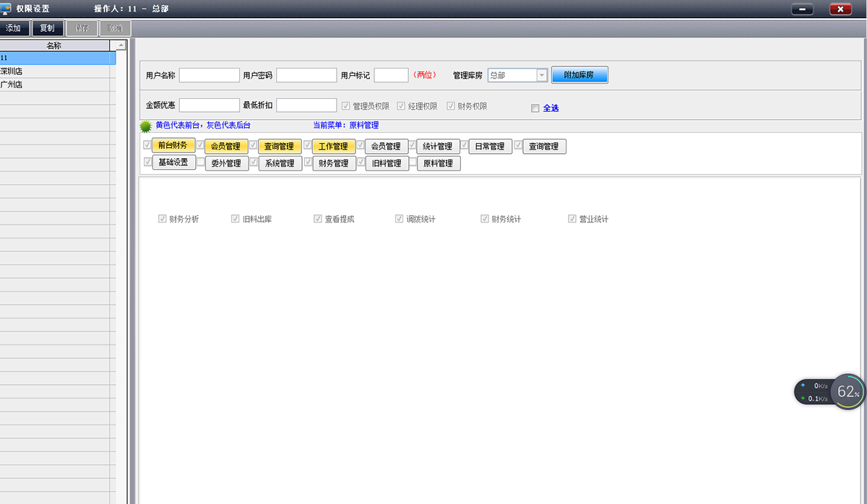Image resolution: width=867 pixels, height=504 pixels.
Task: Check the 全选 select-all checkbox
Action: [x=535, y=108]
